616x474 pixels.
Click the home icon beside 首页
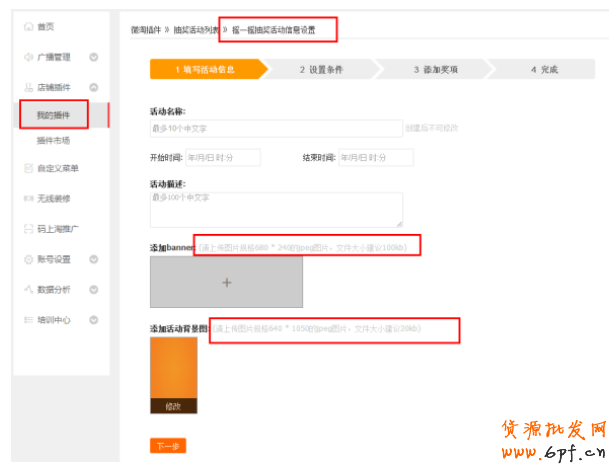tap(28, 26)
